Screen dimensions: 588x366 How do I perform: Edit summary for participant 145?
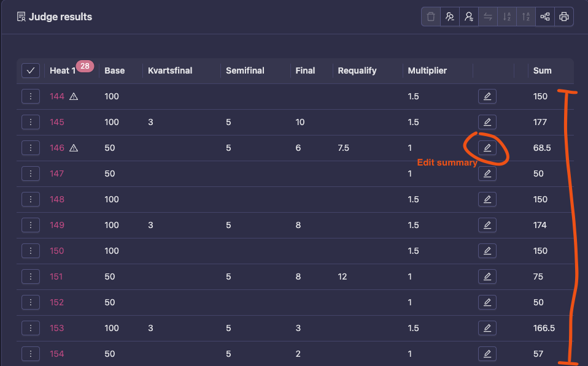point(487,122)
